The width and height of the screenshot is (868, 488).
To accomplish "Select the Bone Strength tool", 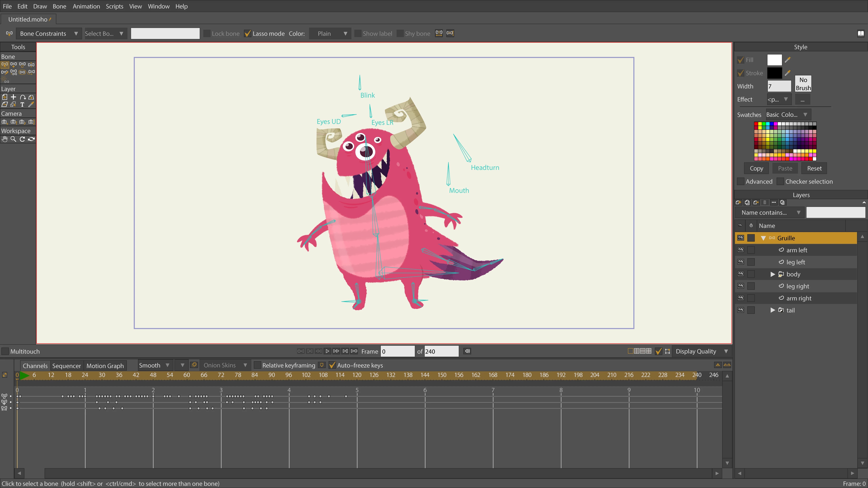I will tap(22, 72).
